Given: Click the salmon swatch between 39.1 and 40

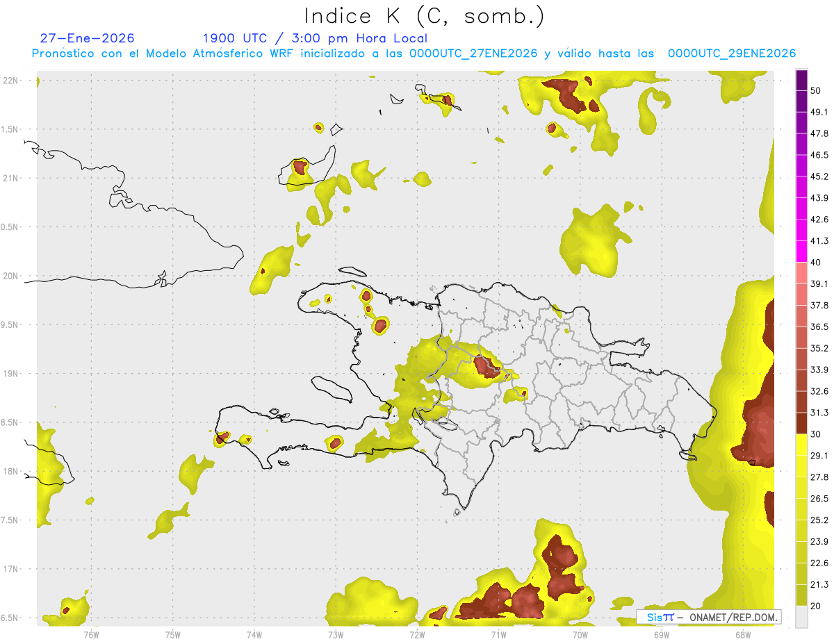Looking at the screenshot, I should 801,273.
